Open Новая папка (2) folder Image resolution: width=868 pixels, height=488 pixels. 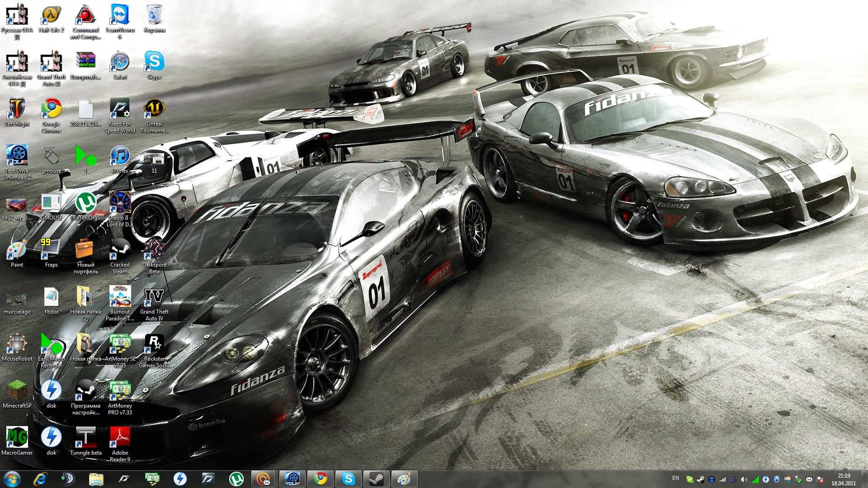85,304
